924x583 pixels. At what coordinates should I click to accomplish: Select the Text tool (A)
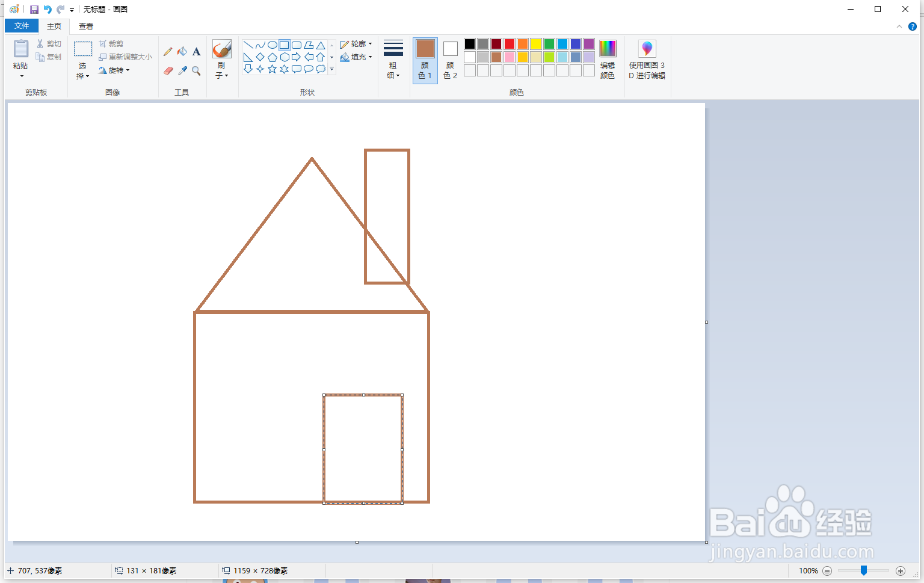click(x=196, y=52)
